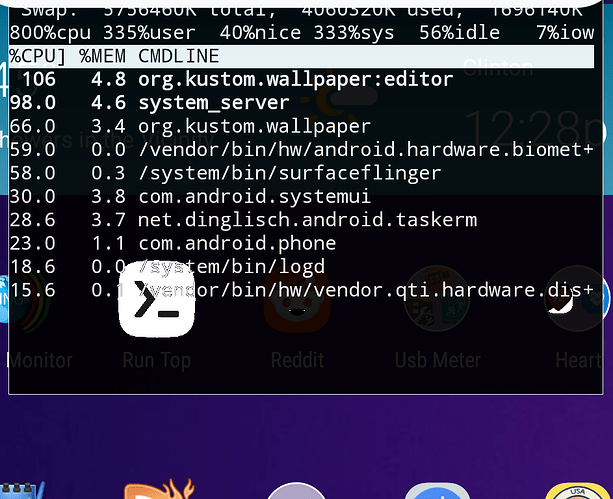613x499 pixels.
Task: Tap the Monitor app icon
Action: tap(23, 300)
